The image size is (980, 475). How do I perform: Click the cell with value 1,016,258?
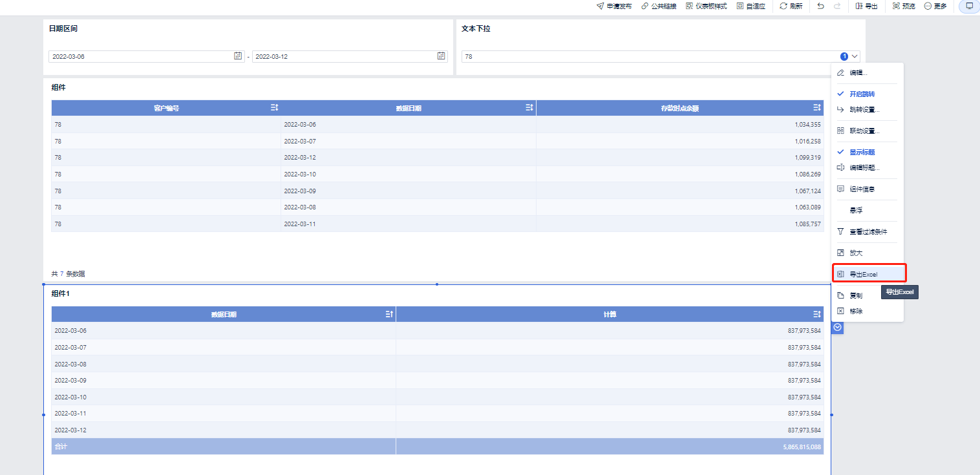(x=680, y=142)
